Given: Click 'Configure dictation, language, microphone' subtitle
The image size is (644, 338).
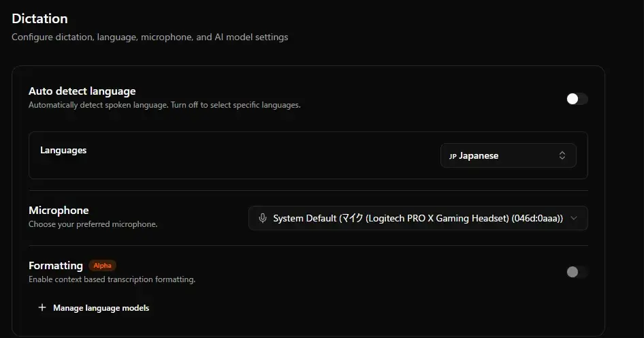Looking at the screenshot, I should pyautogui.click(x=150, y=37).
